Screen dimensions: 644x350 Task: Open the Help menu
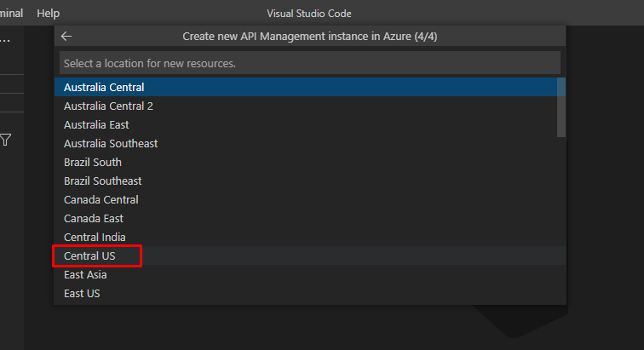[x=49, y=14]
